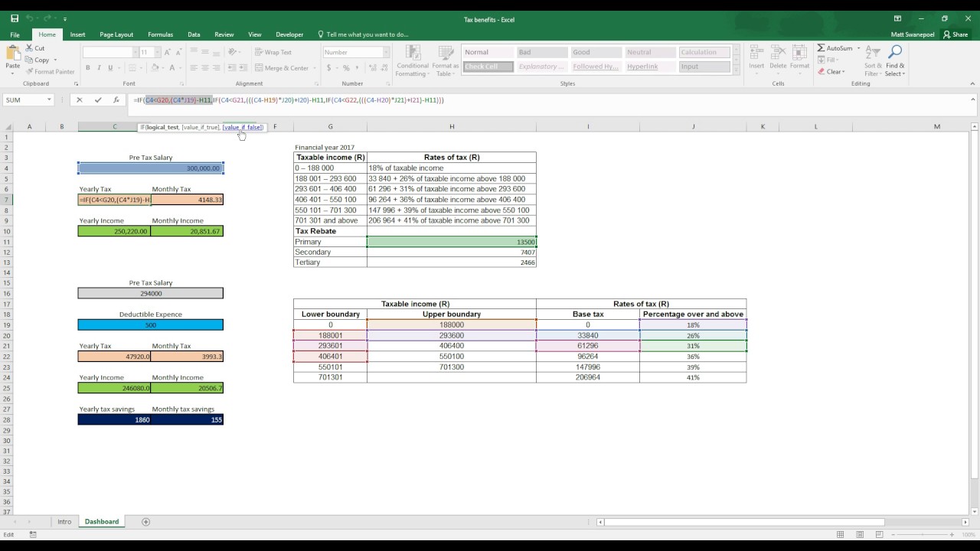Apply the Check Cell style
980x551 pixels.
tap(488, 67)
